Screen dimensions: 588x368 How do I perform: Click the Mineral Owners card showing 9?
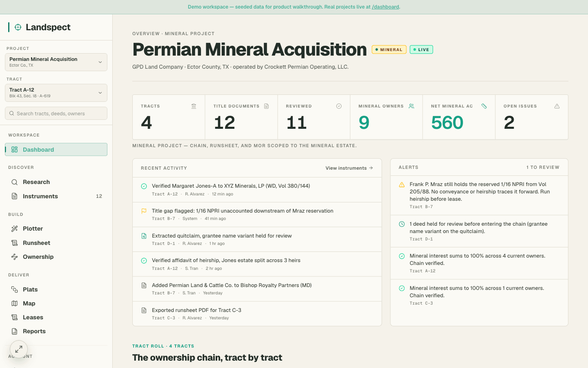point(386,117)
